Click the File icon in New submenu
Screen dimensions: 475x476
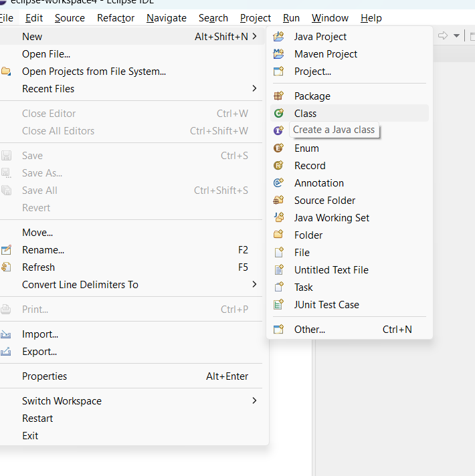click(x=278, y=252)
